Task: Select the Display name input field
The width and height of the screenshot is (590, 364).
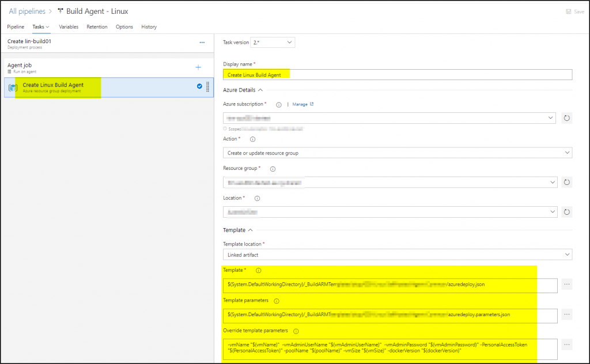Action: pos(398,74)
